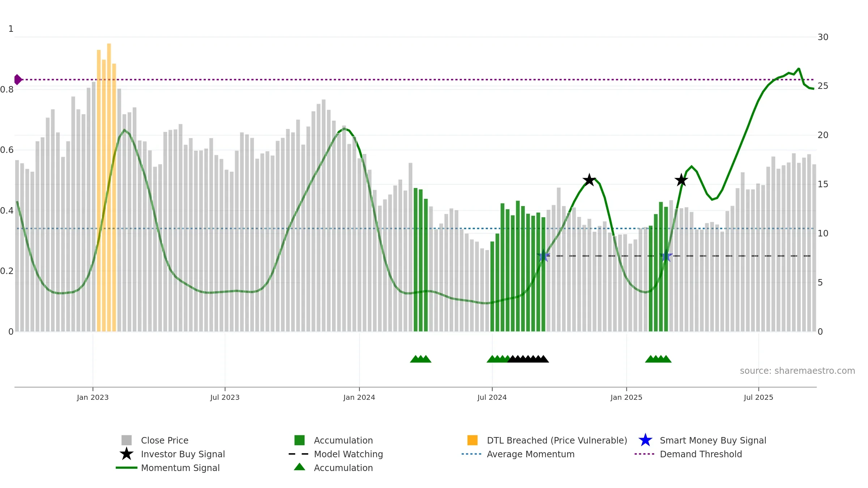Click the tallest orange DTL Breached bar

click(x=109, y=187)
